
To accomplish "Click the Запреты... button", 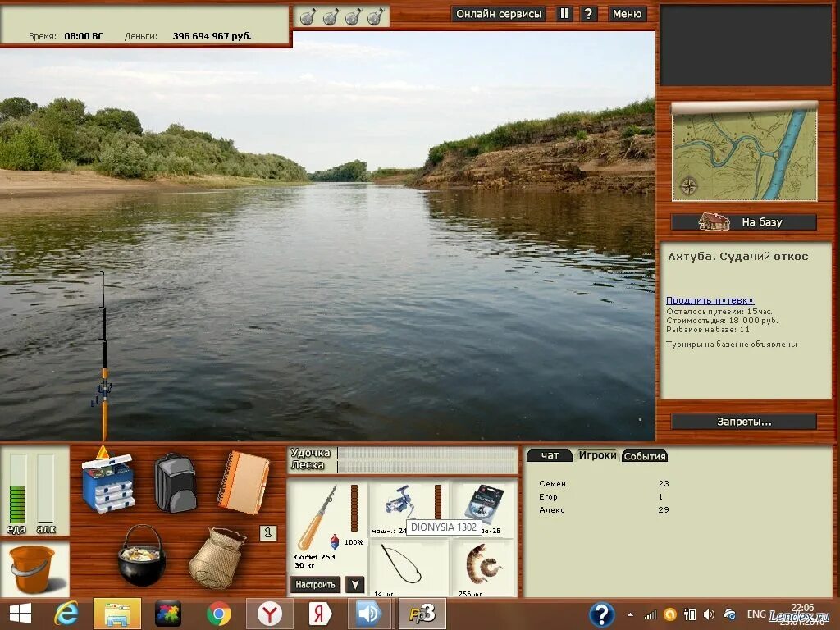I will [743, 422].
